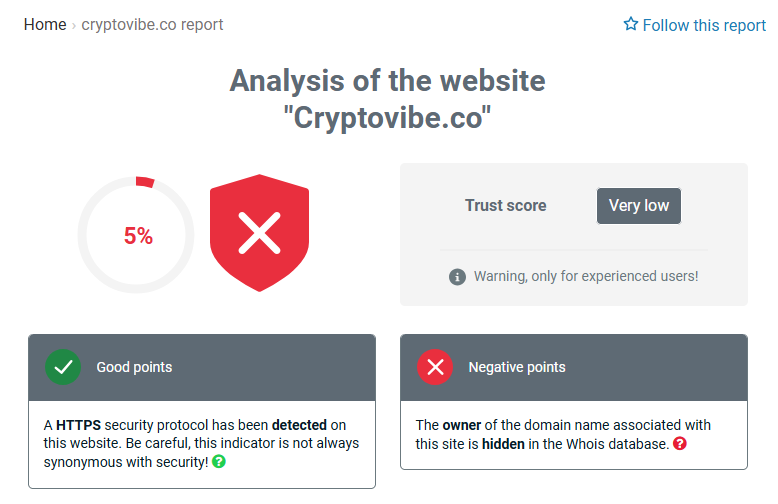Open the red question mark Whois help icon

(x=680, y=443)
